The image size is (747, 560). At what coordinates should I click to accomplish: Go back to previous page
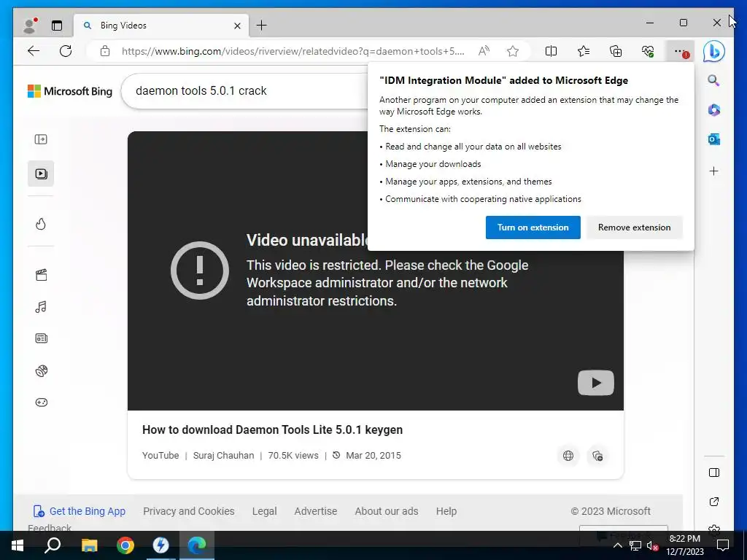(x=34, y=51)
